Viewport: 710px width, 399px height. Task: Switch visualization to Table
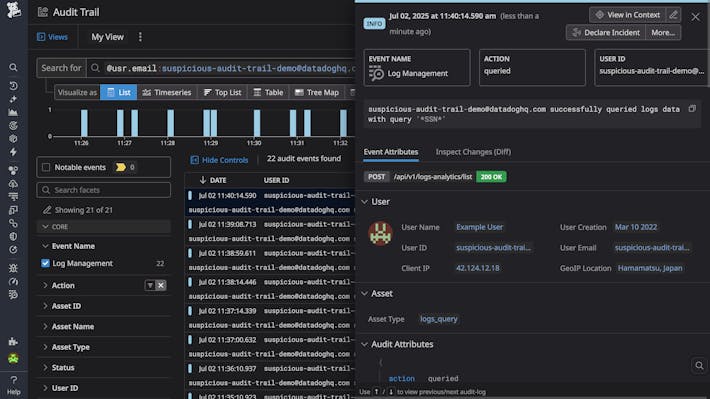[268, 92]
